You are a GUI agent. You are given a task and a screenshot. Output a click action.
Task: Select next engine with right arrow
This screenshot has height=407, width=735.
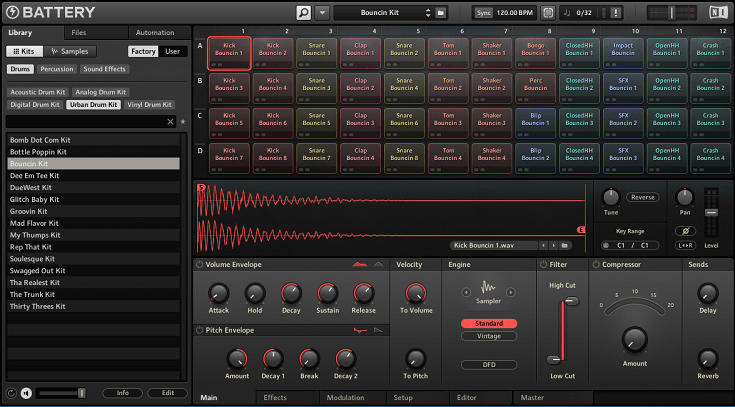[x=511, y=292]
